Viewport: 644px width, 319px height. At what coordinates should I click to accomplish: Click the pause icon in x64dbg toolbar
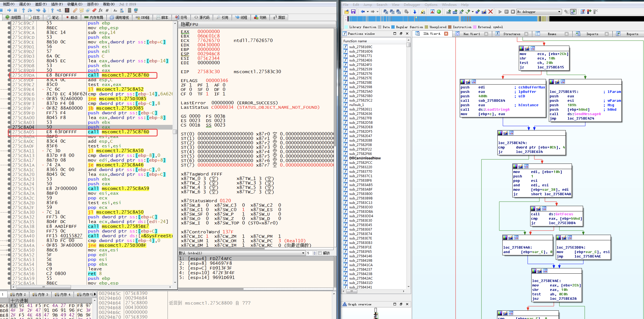point(16,10)
